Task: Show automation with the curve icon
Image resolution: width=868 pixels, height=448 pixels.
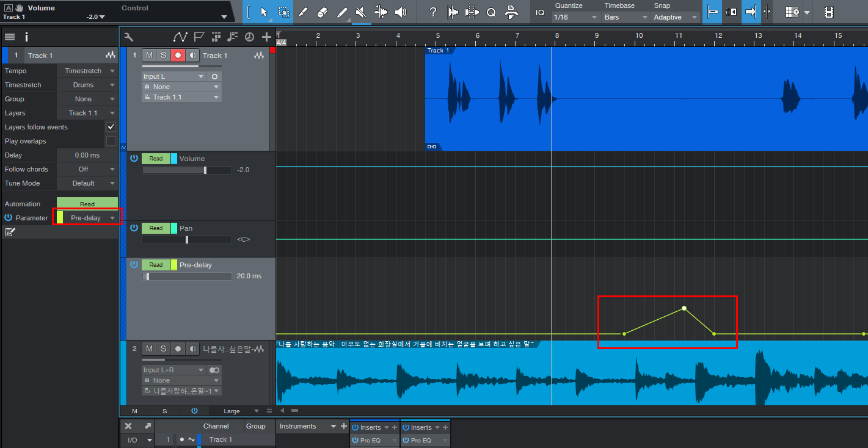Action: pyautogui.click(x=180, y=37)
